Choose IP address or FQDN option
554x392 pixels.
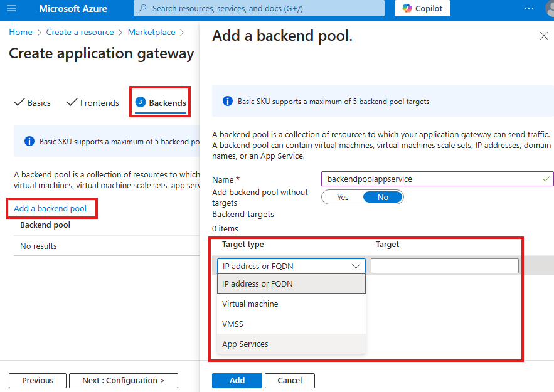pyautogui.click(x=291, y=283)
